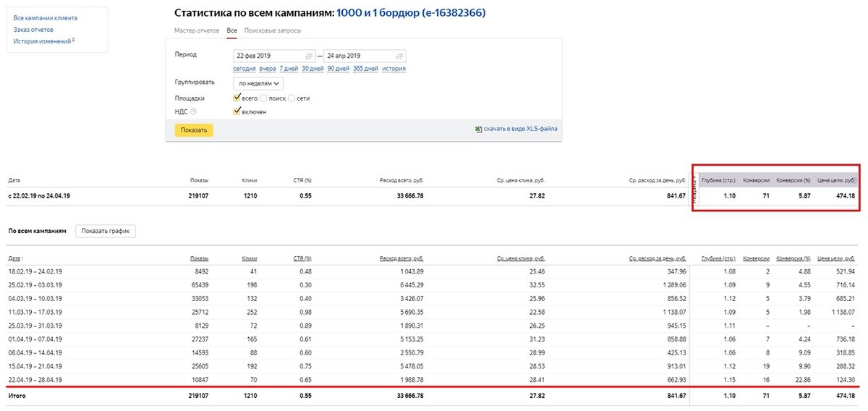The width and height of the screenshot is (868, 411).
Task: Sort lower table by Ср. цена клика
Action: [x=521, y=258]
